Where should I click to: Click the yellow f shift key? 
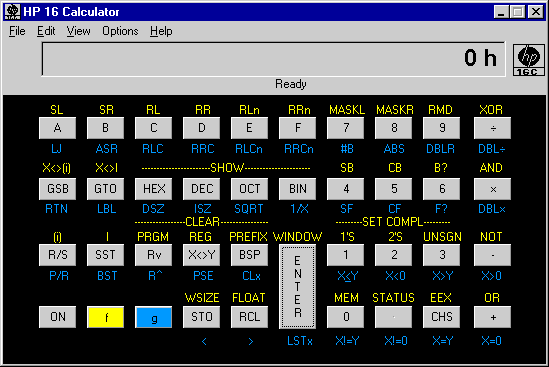(x=105, y=317)
